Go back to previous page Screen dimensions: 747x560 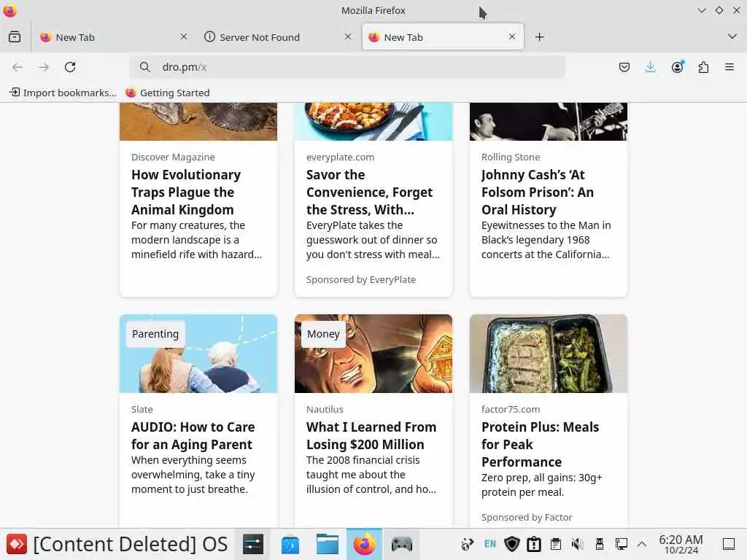coord(18,67)
